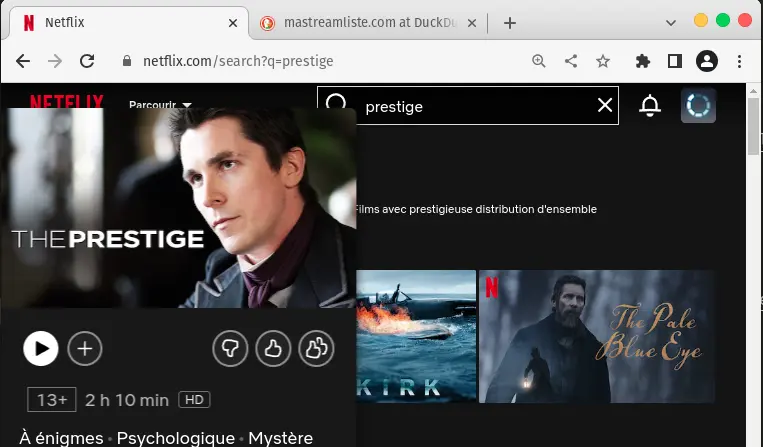763x447 pixels.
Task: Close the mastreamliste.com tab
Action: pyautogui.click(x=472, y=23)
